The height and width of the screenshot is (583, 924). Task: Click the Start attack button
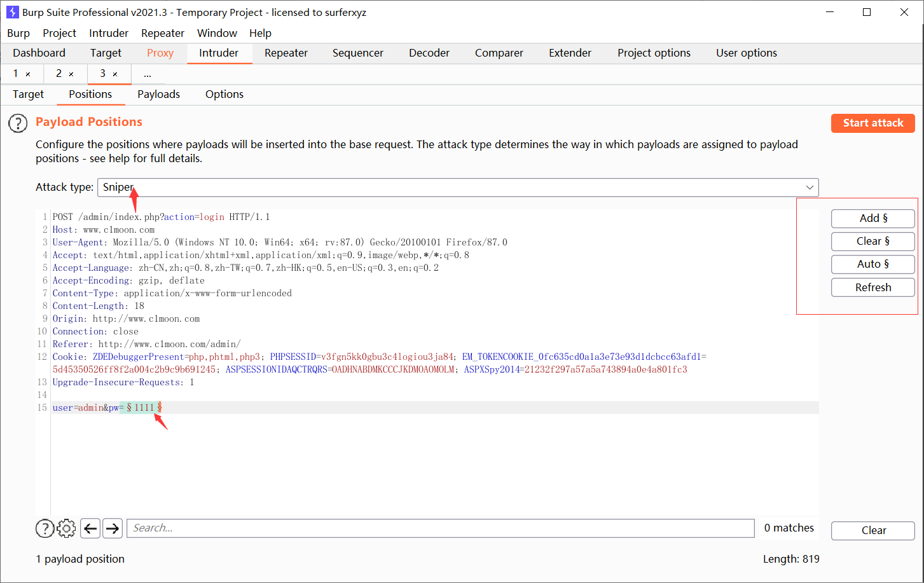click(873, 123)
